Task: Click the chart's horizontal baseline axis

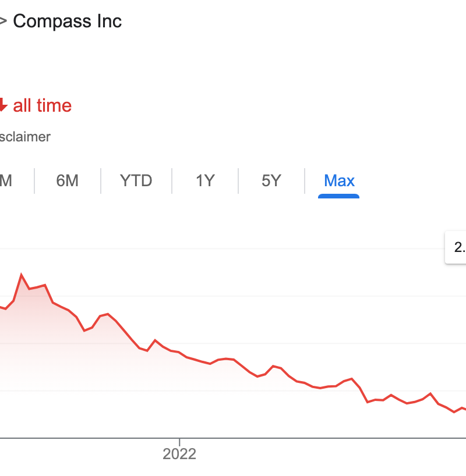Action: tap(291, 437)
